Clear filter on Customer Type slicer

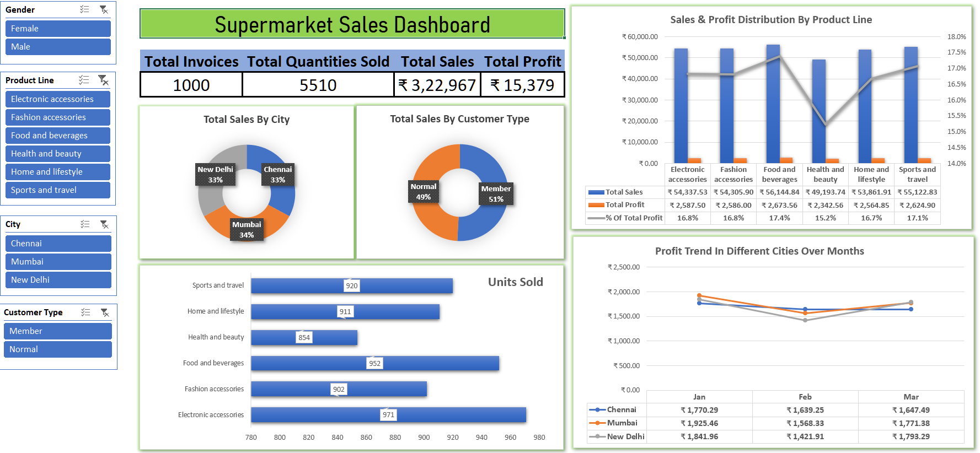click(105, 312)
